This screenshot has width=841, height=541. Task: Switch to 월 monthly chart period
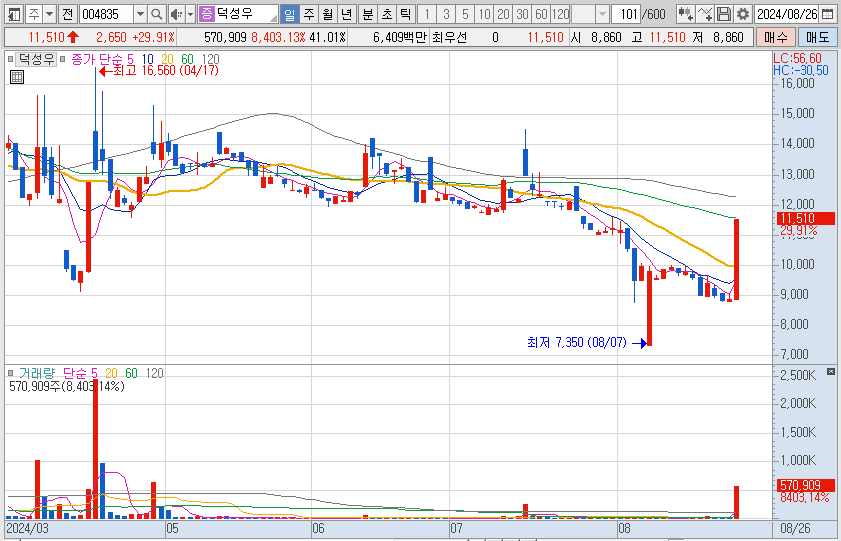coord(328,14)
